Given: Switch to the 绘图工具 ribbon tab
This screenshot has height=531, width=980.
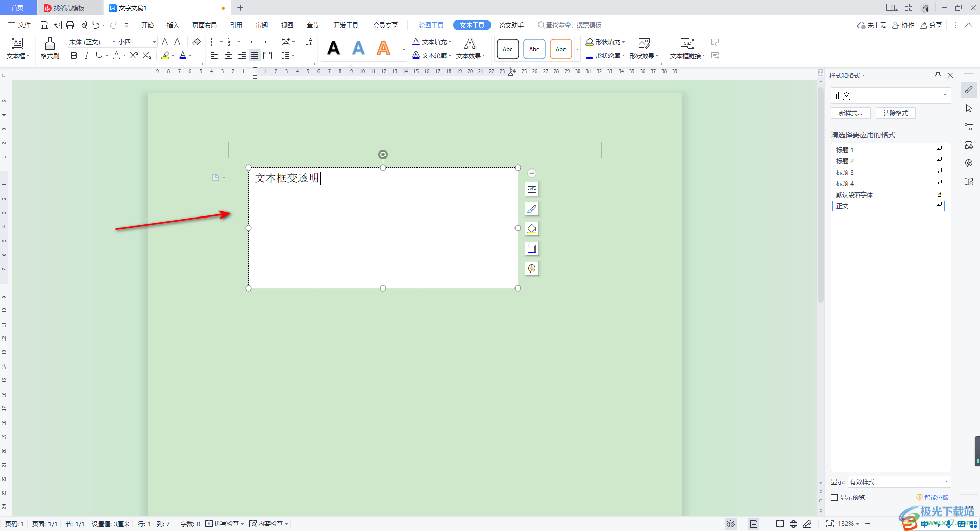Looking at the screenshot, I should click(x=430, y=25).
